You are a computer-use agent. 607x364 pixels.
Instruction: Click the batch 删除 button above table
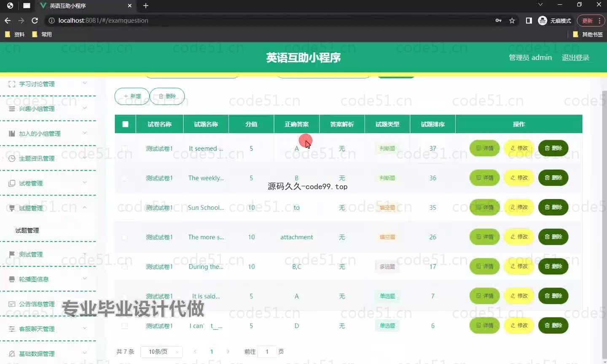[167, 96]
